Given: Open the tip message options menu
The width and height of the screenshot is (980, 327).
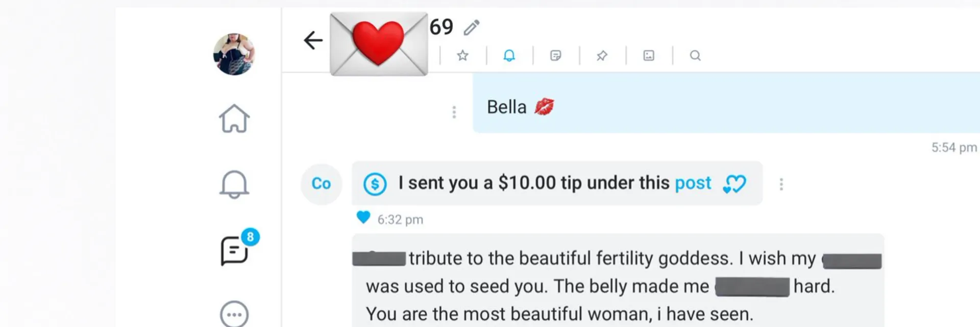Looking at the screenshot, I should 781,183.
